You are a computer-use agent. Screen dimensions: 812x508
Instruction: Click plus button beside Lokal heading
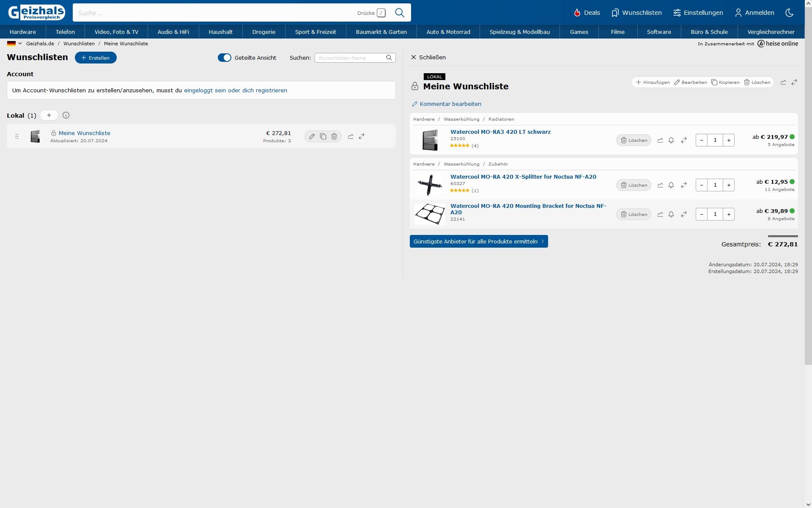click(x=49, y=115)
